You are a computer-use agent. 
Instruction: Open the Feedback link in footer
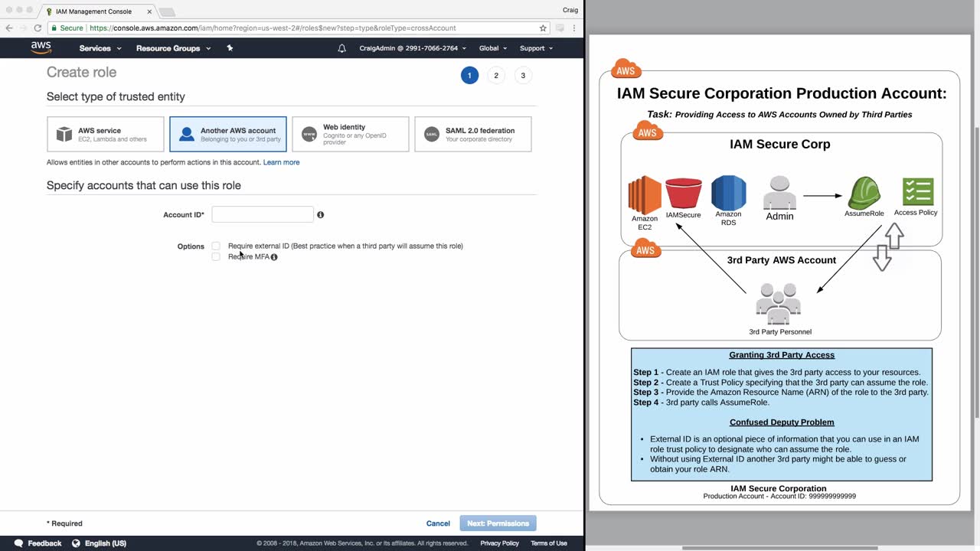44,543
